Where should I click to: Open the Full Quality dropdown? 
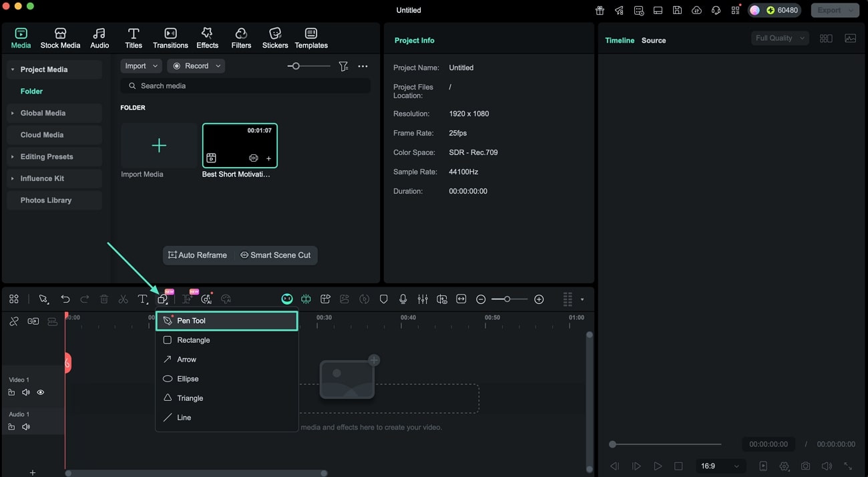(x=779, y=39)
